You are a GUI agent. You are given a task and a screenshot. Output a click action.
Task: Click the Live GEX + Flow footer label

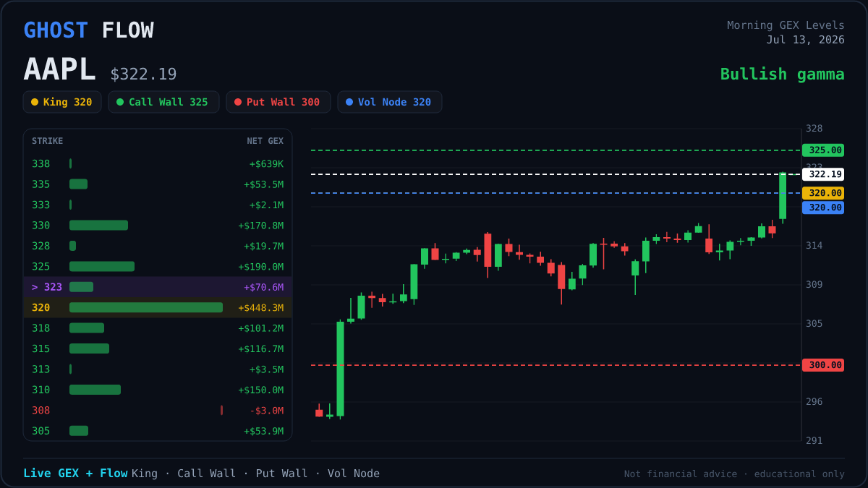(x=75, y=474)
